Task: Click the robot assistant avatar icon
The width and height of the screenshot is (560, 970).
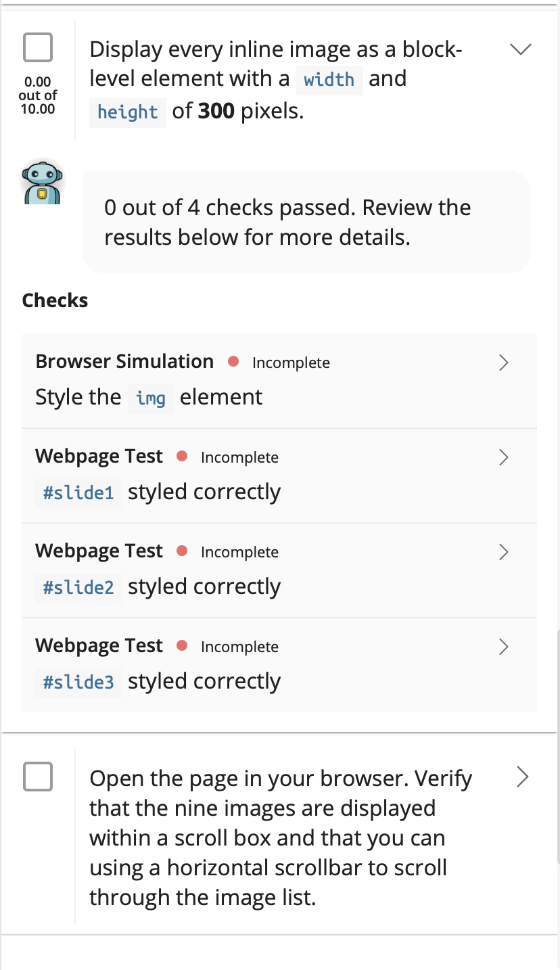Action: tap(43, 182)
